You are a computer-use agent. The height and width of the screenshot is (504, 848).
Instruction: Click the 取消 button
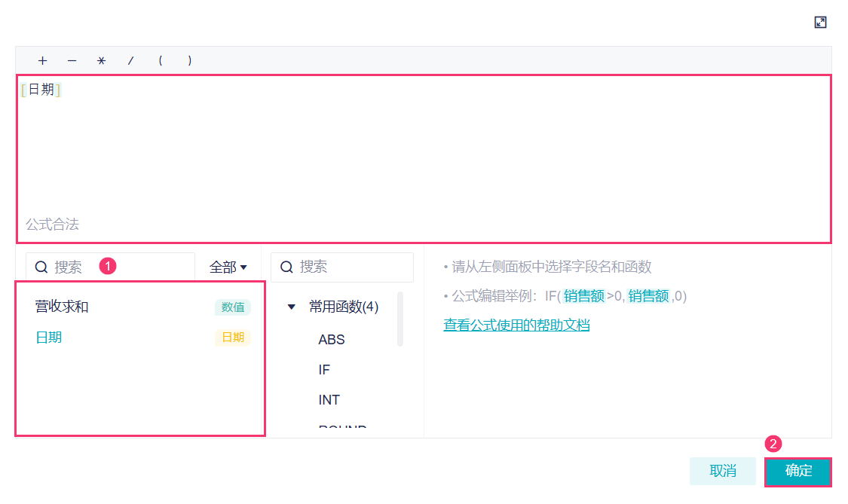723,471
